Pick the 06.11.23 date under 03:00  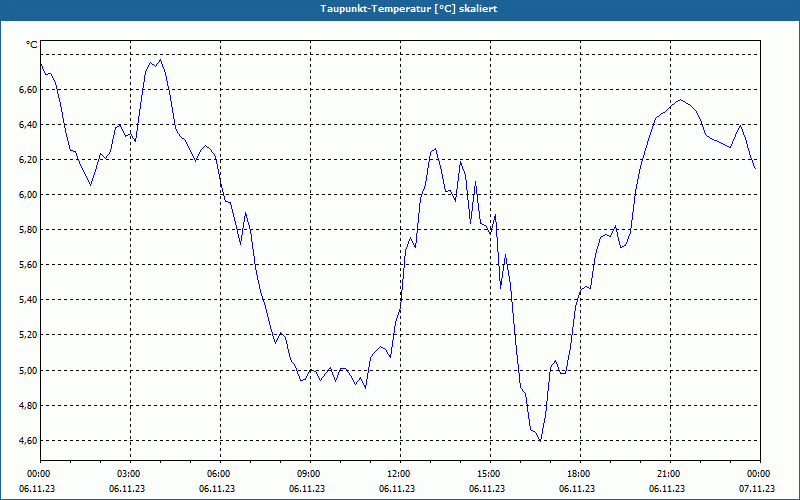point(127,489)
